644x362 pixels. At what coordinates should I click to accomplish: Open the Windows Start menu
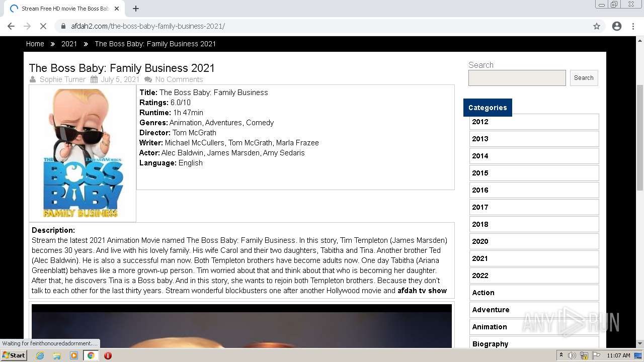(14, 355)
